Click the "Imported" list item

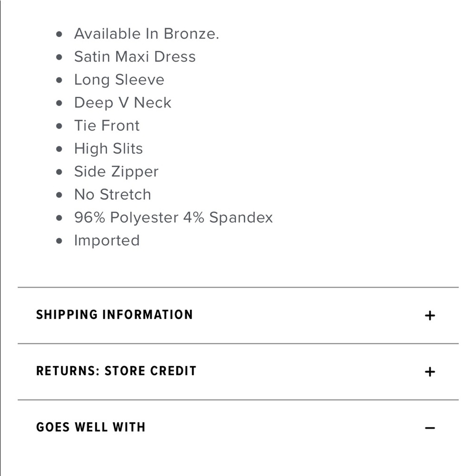pyautogui.click(x=107, y=240)
